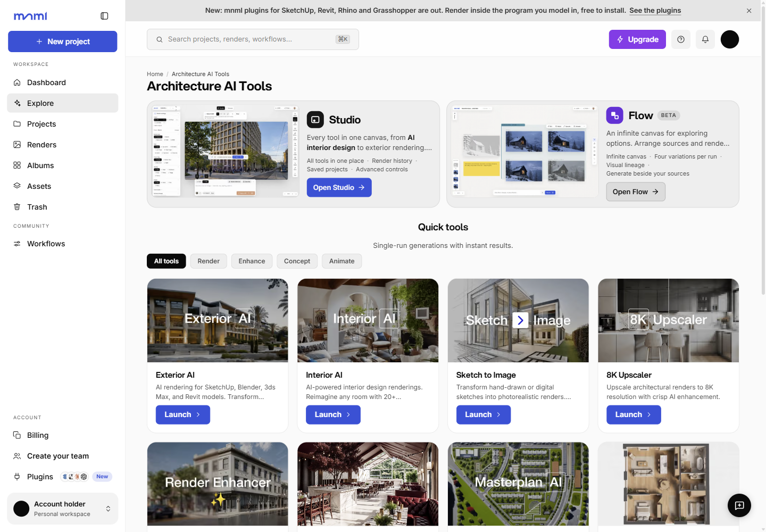Screen dimensions: 766x532
Task: Click the New project button
Action: click(x=63, y=41)
